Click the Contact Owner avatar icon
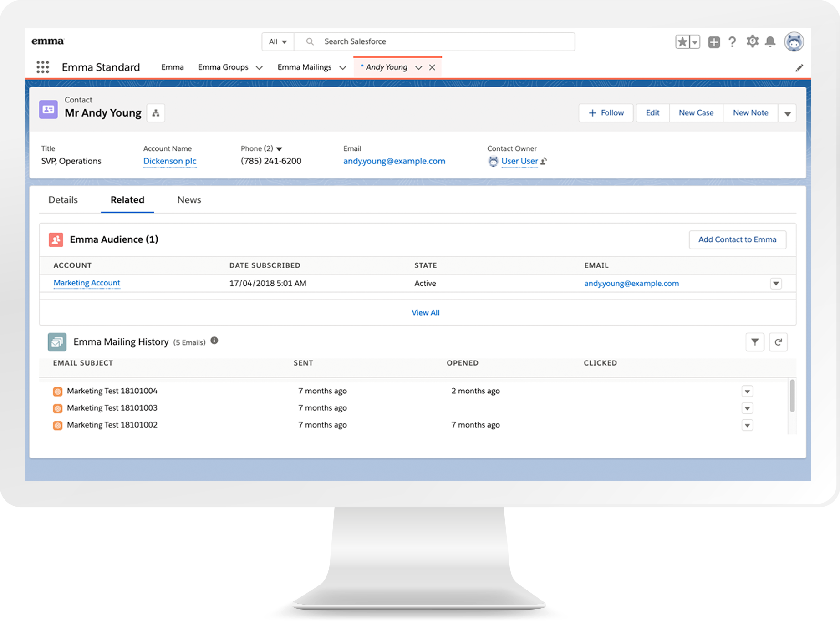The width and height of the screenshot is (840, 621). pos(493,161)
